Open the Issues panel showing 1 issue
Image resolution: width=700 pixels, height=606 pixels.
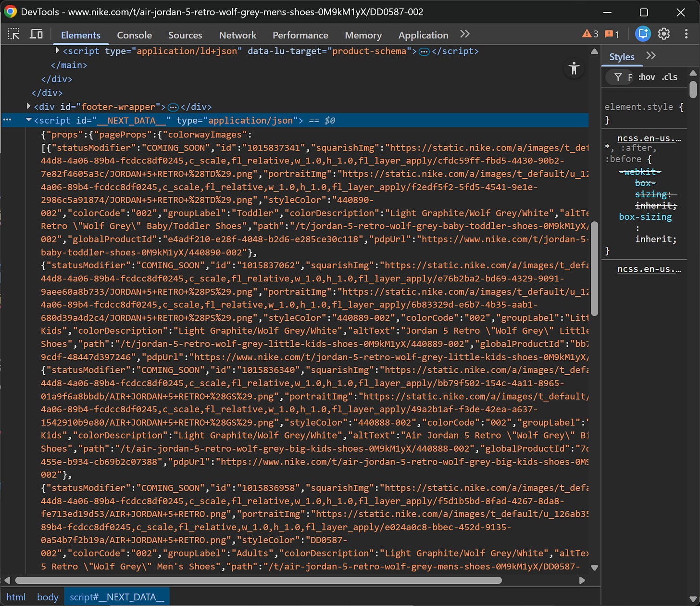click(612, 34)
